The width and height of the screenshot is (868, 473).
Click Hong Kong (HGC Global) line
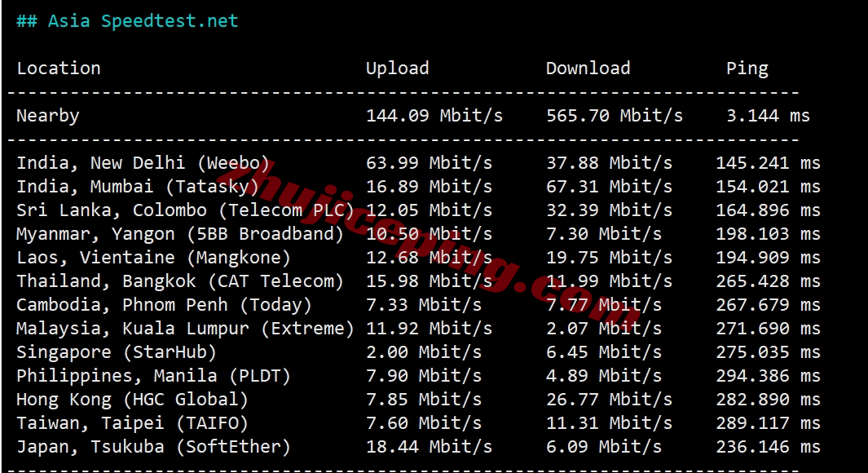pos(418,400)
